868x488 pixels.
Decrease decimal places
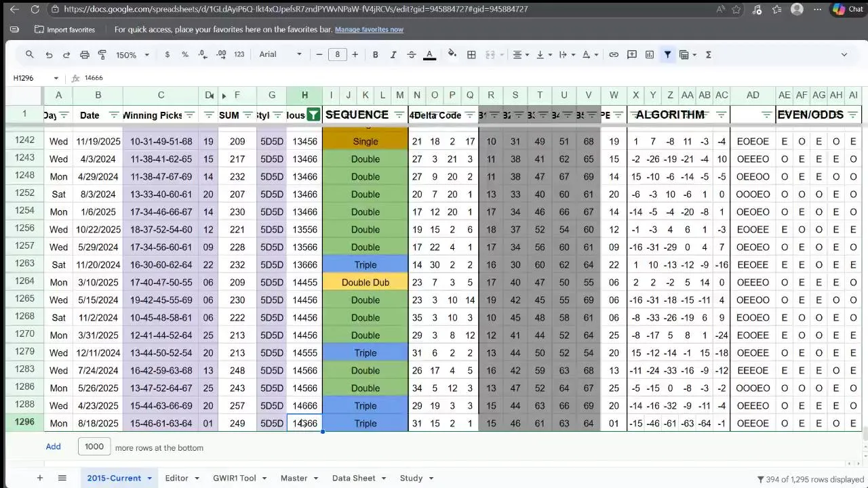coord(203,54)
